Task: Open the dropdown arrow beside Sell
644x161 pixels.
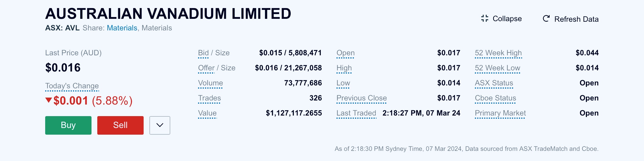Action: (160, 125)
